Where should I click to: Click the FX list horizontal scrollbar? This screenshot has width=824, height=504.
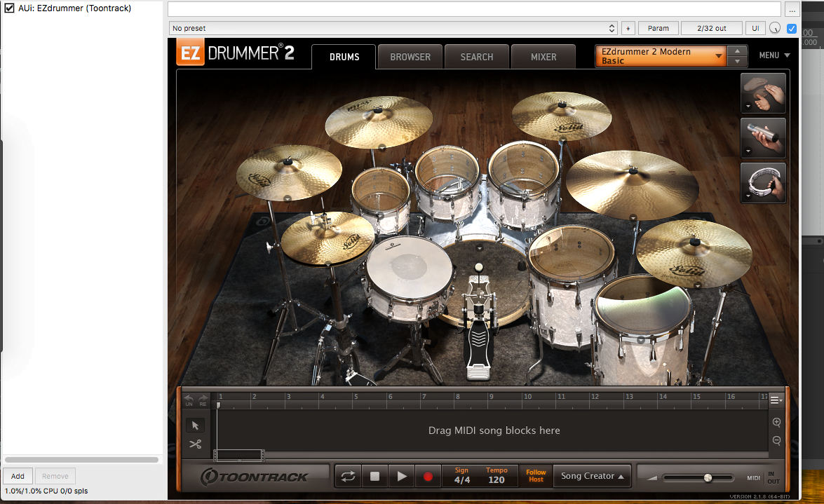click(x=81, y=460)
